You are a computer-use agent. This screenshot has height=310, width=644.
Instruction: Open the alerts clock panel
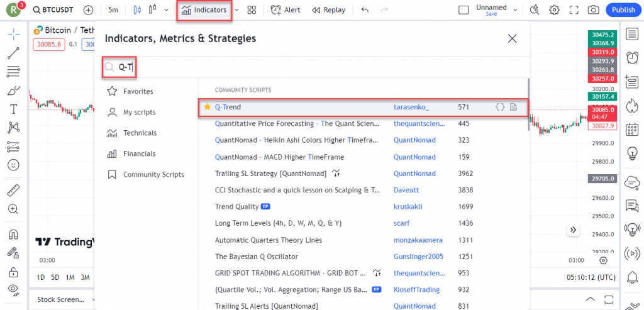[x=631, y=58]
